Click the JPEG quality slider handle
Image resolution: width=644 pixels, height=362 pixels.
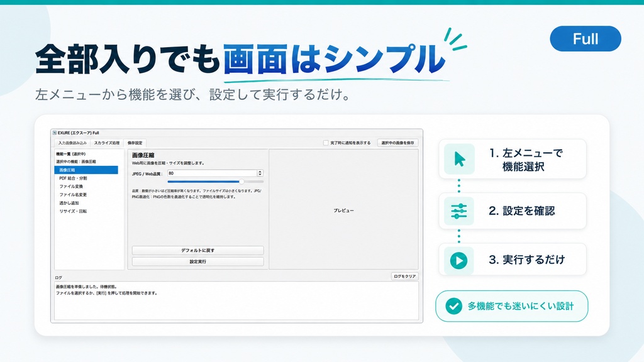click(241, 182)
